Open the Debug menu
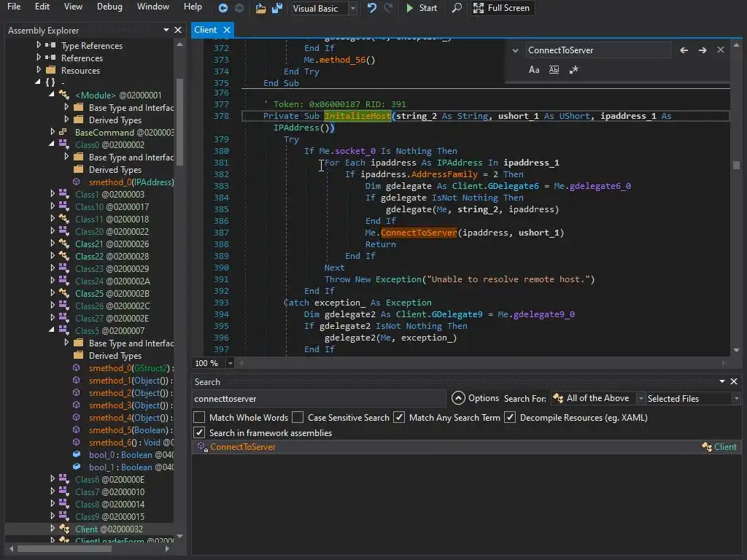Screen dimensions: 747x560 [109, 7]
